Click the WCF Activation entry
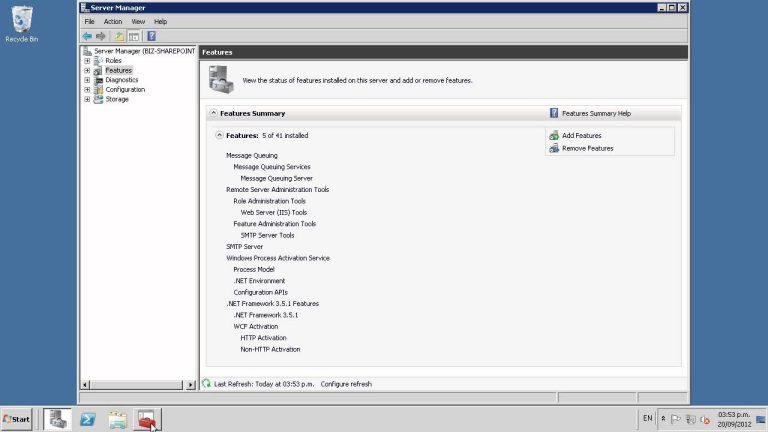Image resolution: width=768 pixels, height=432 pixels. click(x=256, y=327)
